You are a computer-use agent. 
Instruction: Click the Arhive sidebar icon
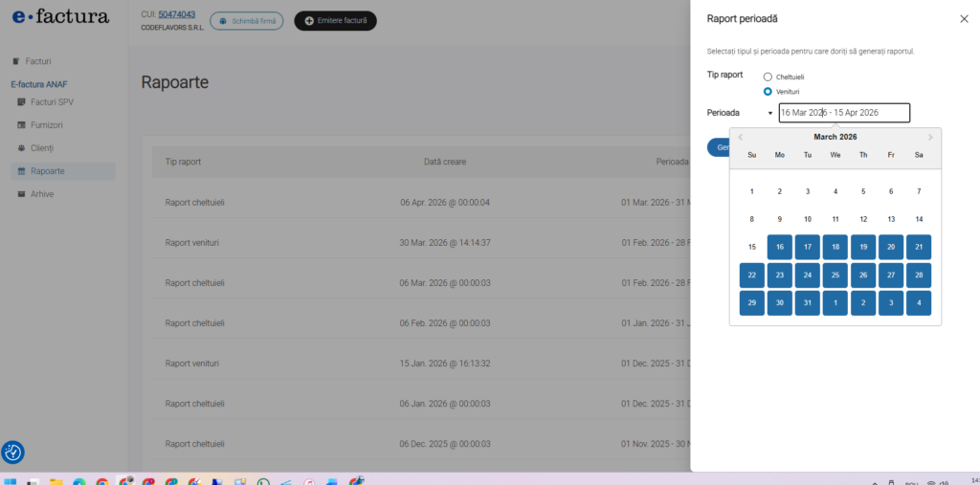coord(22,194)
